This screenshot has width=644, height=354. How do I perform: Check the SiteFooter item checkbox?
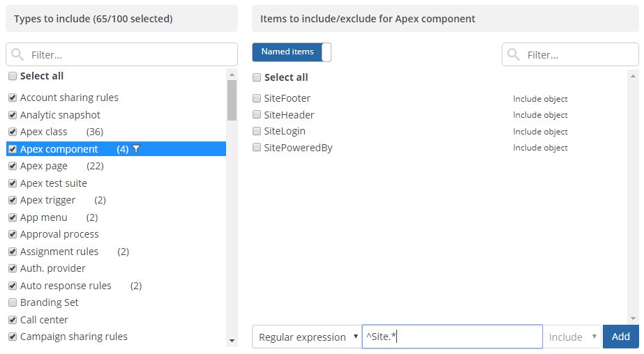coord(257,98)
